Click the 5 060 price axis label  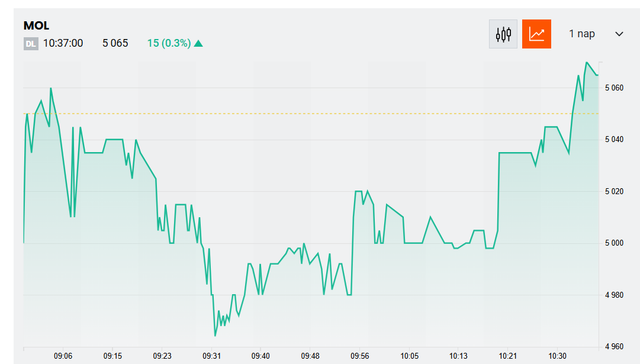[x=614, y=88]
